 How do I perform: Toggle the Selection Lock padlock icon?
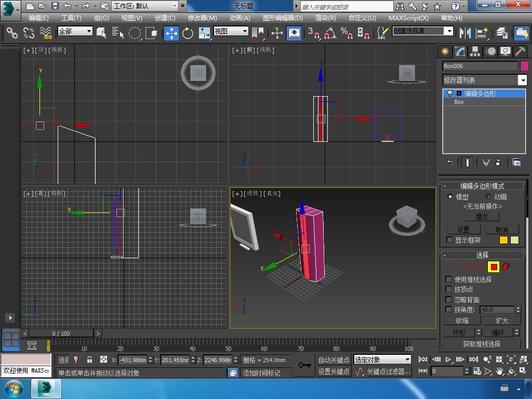89,360
